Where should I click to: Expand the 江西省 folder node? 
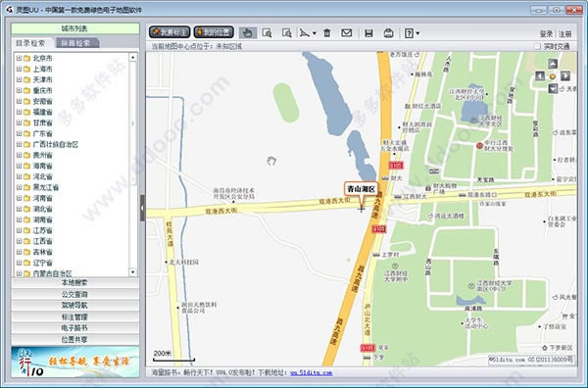pyautogui.click(x=19, y=241)
